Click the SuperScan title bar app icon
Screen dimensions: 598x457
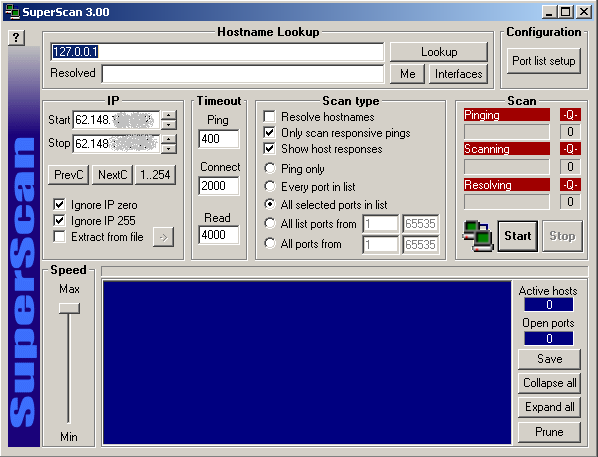pyautogui.click(x=12, y=12)
